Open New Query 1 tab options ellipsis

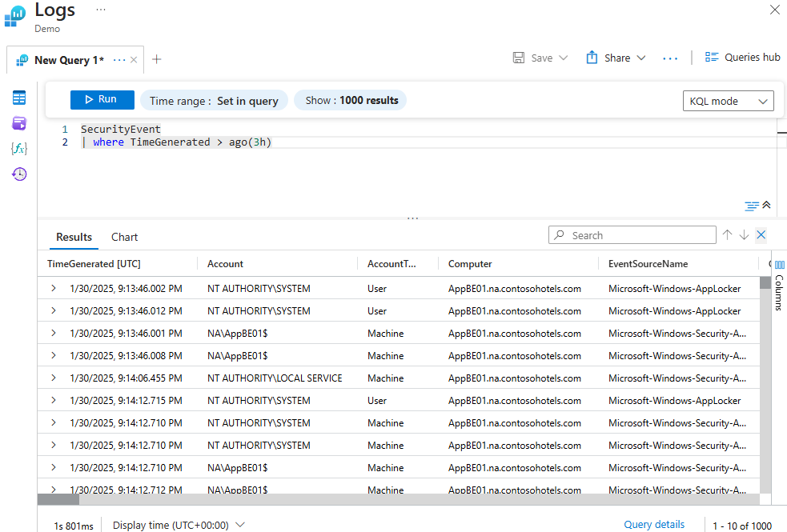coord(119,60)
